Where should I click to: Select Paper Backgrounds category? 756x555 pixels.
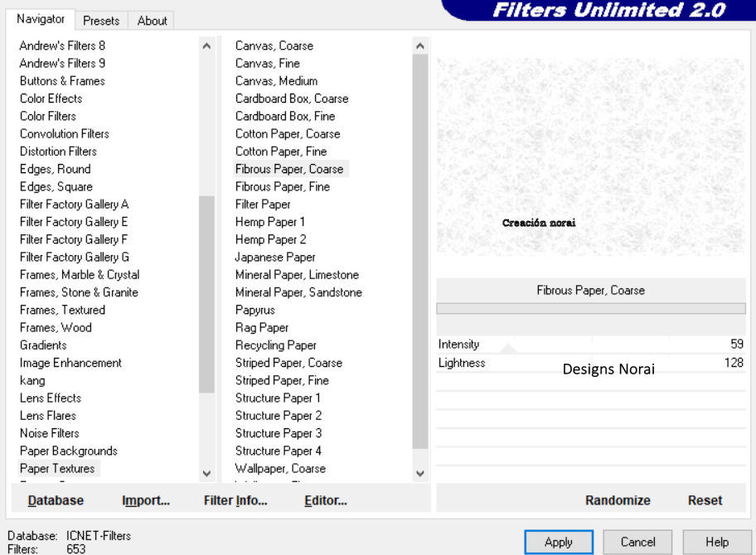click(69, 451)
